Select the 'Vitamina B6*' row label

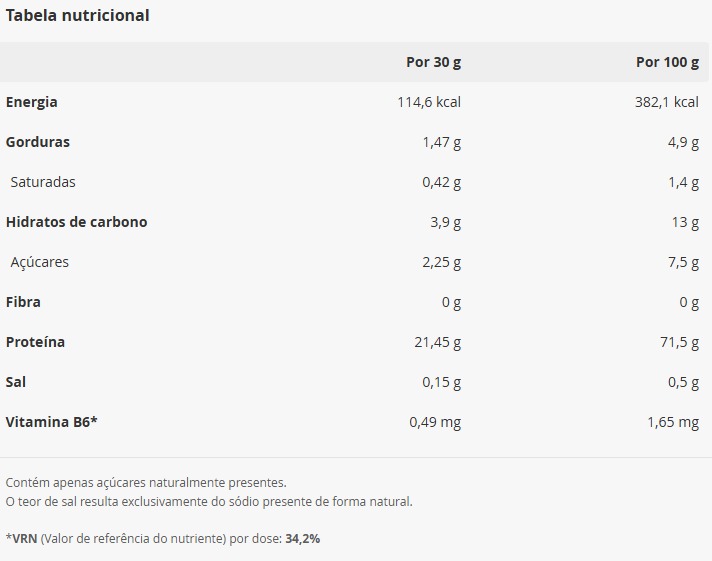coord(52,422)
